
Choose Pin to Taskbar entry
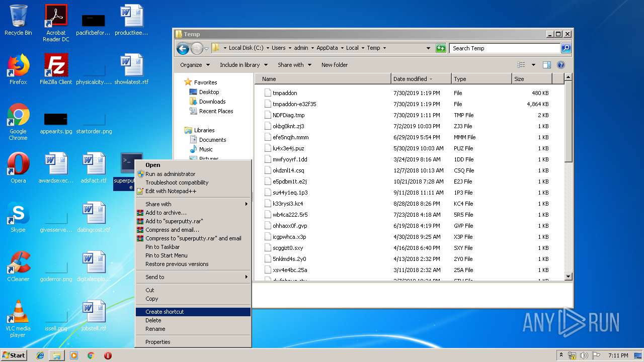[x=193, y=247]
